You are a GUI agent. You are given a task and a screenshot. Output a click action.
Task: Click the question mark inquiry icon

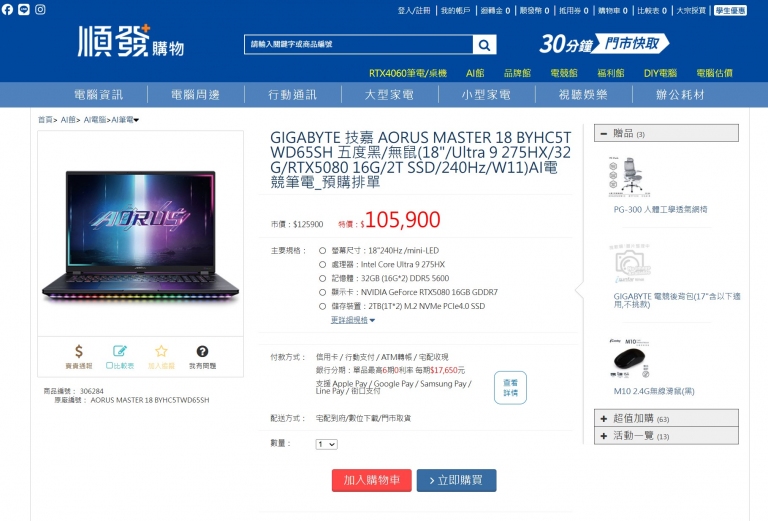202,351
